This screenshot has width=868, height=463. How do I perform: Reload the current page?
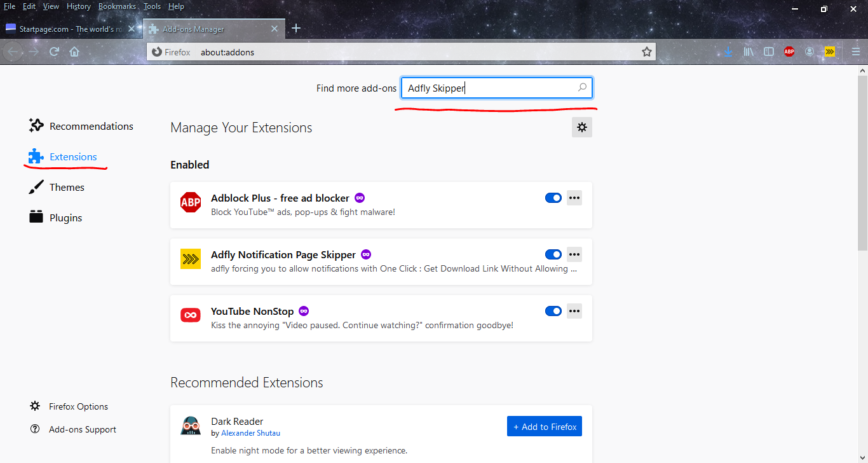click(55, 52)
